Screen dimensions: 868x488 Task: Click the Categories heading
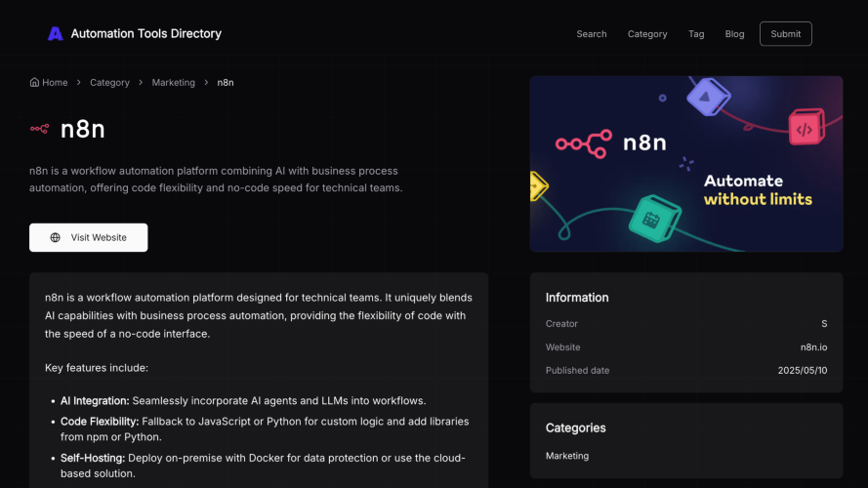(575, 427)
